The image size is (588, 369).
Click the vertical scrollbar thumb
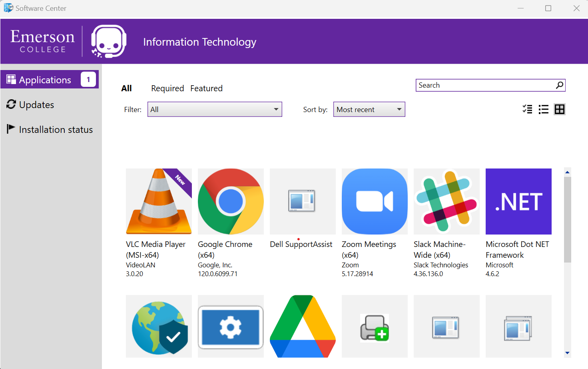567,220
